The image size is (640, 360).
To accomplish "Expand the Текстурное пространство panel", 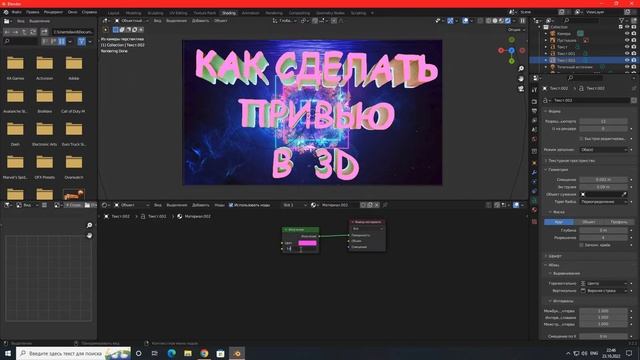I will [x=571, y=160].
